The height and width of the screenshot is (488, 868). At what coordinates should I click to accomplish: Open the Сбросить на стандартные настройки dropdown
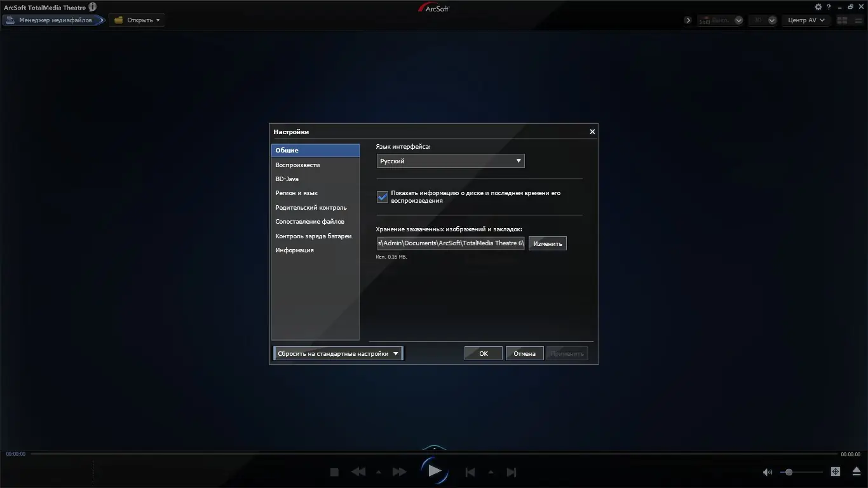(339, 354)
